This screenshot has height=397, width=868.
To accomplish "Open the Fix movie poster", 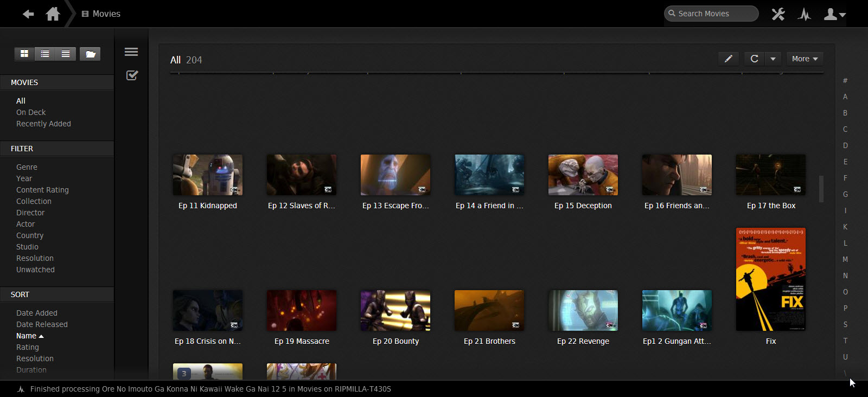I will point(771,279).
